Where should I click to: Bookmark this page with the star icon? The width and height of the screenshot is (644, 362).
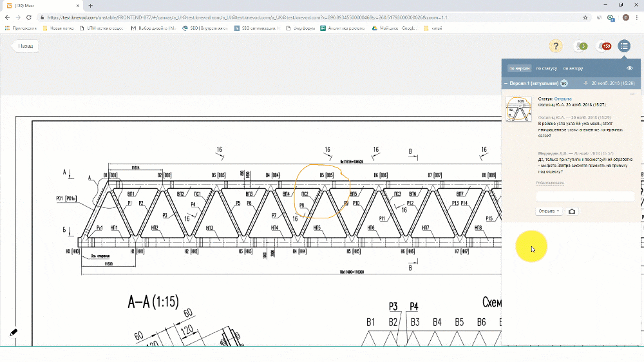(x=585, y=17)
